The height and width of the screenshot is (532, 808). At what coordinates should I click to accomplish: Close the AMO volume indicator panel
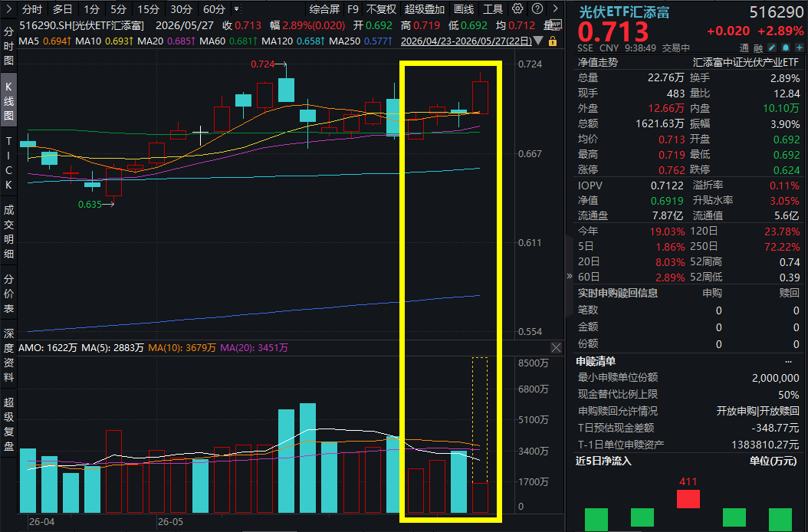tap(556, 348)
